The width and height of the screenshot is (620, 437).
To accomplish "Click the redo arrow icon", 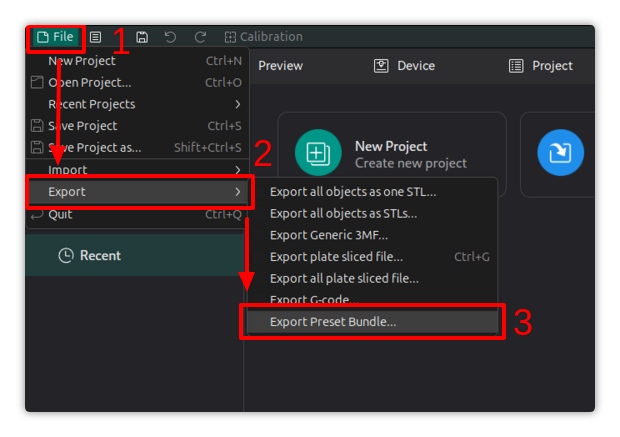I will [x=200, y=37].
